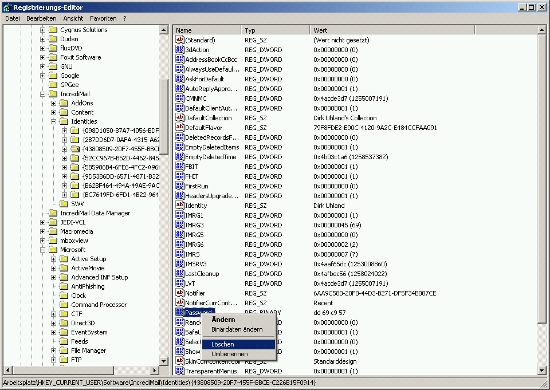Click the DWORD icon beside LastCleanup
The image size is (550, 390).
(180, 274)
